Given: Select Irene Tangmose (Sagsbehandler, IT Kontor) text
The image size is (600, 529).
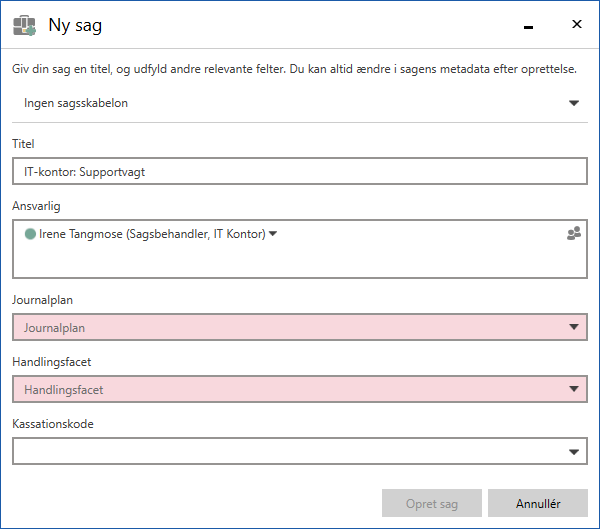Looking at the screenshot, I should [x=152, y=234].
